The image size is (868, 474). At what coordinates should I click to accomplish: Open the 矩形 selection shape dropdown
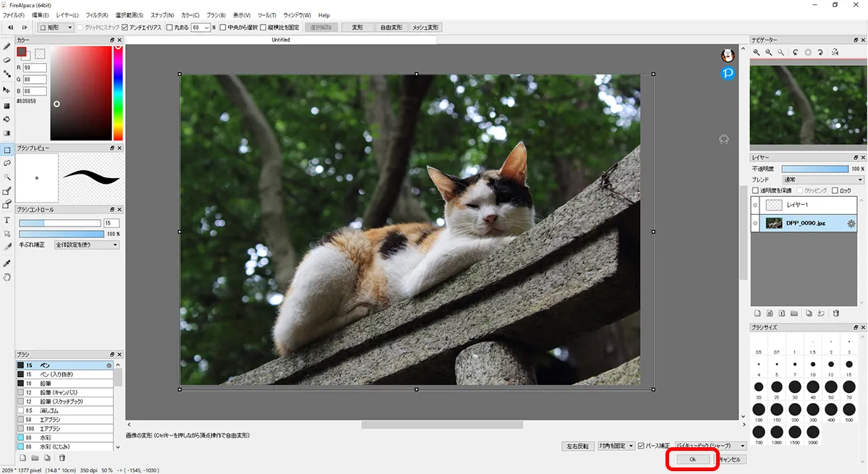click(56, 27)
